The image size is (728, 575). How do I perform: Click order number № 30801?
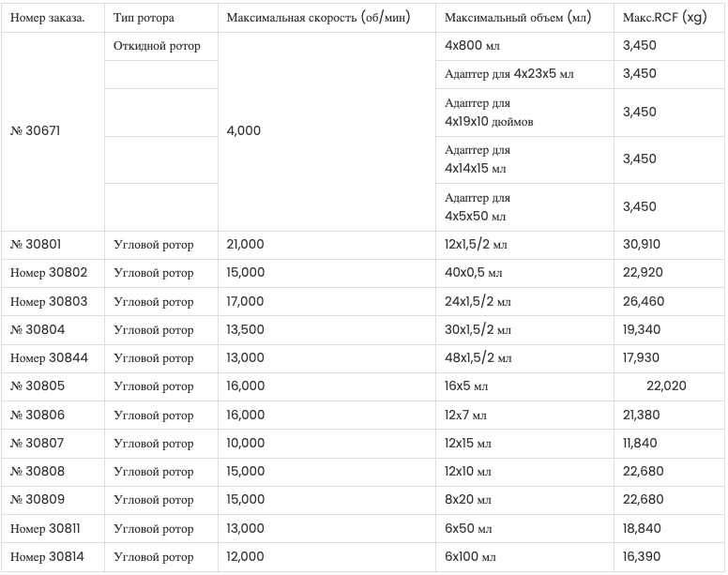pos(36,245)
